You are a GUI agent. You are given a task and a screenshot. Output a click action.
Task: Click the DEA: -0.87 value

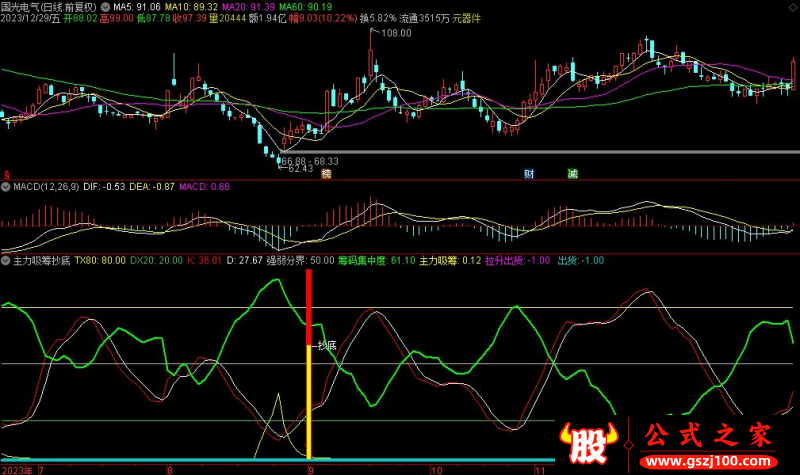[x=152, y=187]
